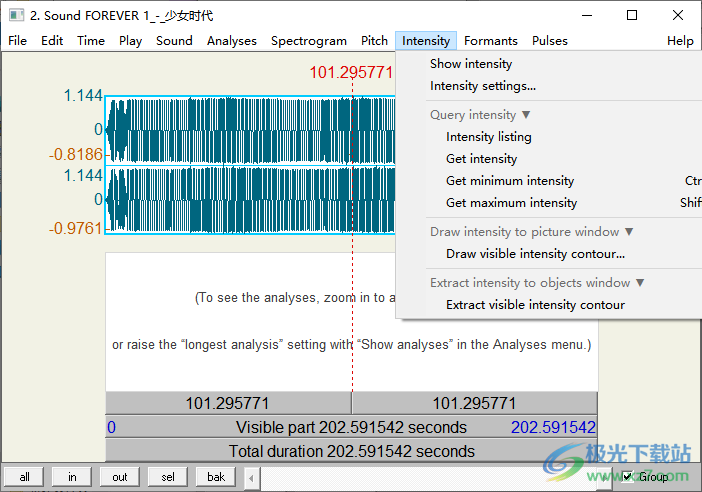Click the Praat window title icon
This screenshot has width=702, height=492.
click(x=15, y=15)
